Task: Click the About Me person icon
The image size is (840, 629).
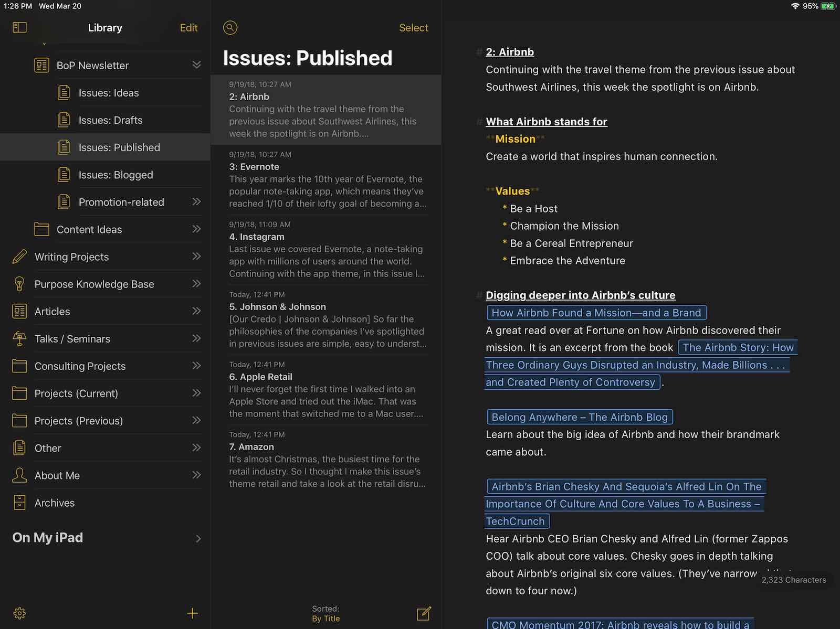Action: point(19,475)
